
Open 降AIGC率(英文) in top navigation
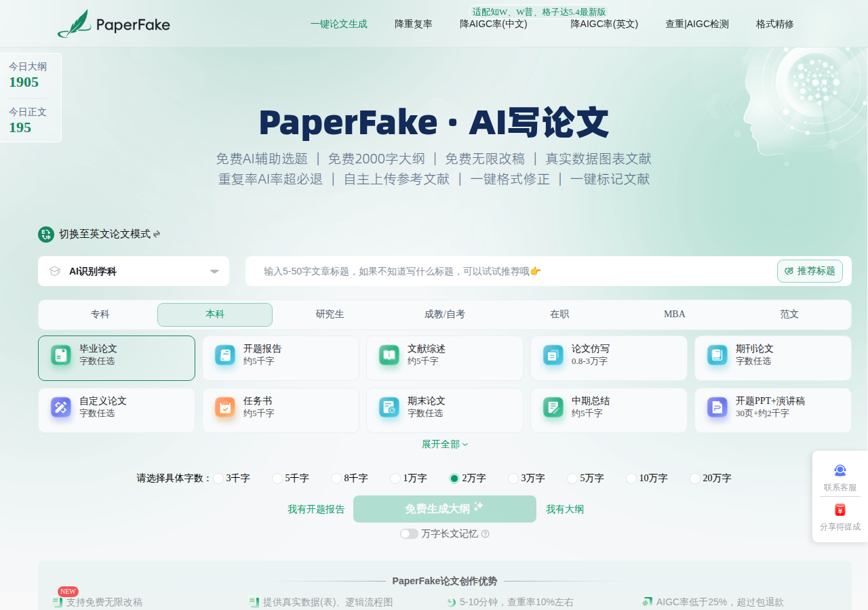[604, 24]
